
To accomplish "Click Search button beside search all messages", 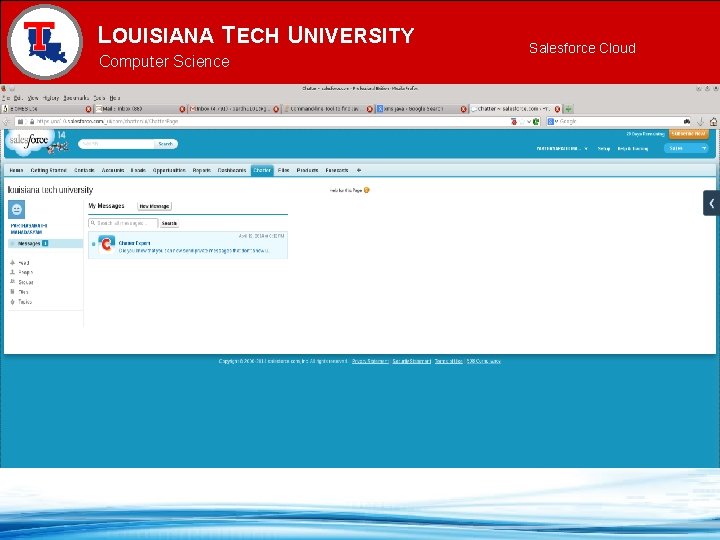I will tap(169, 223).
